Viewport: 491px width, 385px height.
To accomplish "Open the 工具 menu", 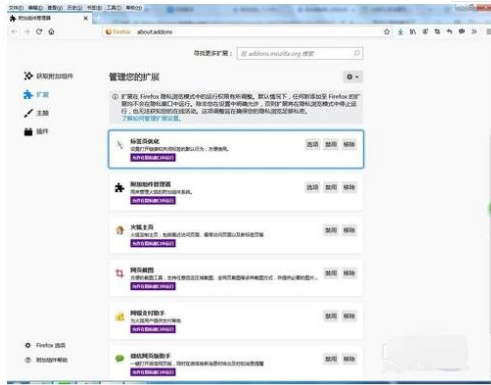I will pos(114,7).
